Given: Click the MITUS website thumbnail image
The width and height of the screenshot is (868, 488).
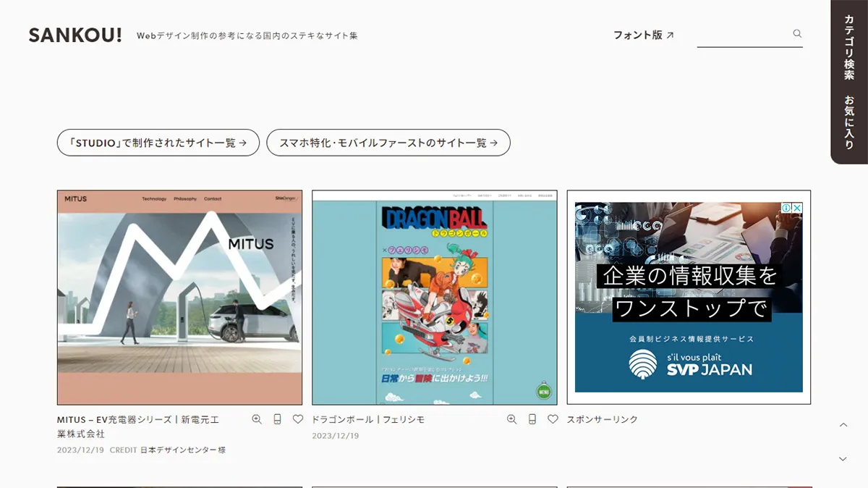Looking at the screenshot, I should coord(179,297).
